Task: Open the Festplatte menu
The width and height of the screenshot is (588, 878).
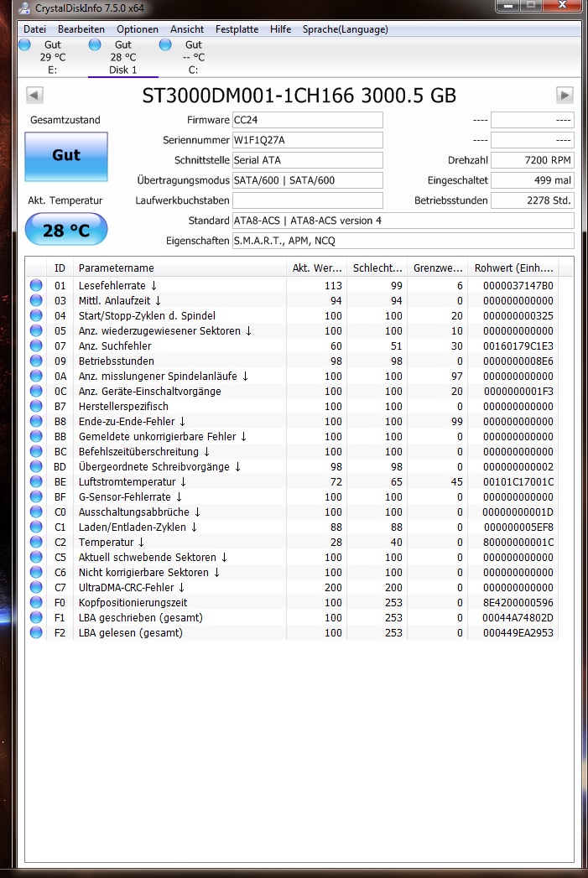Action: point(237,29)
